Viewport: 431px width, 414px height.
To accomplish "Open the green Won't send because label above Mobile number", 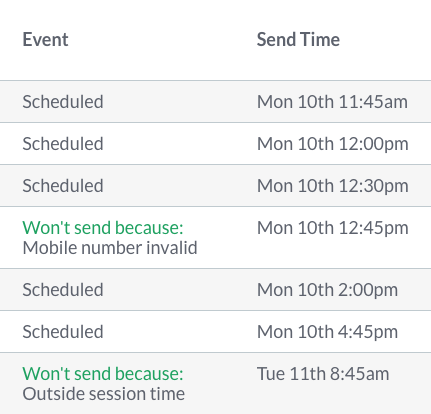I will (x=103, y=228).
